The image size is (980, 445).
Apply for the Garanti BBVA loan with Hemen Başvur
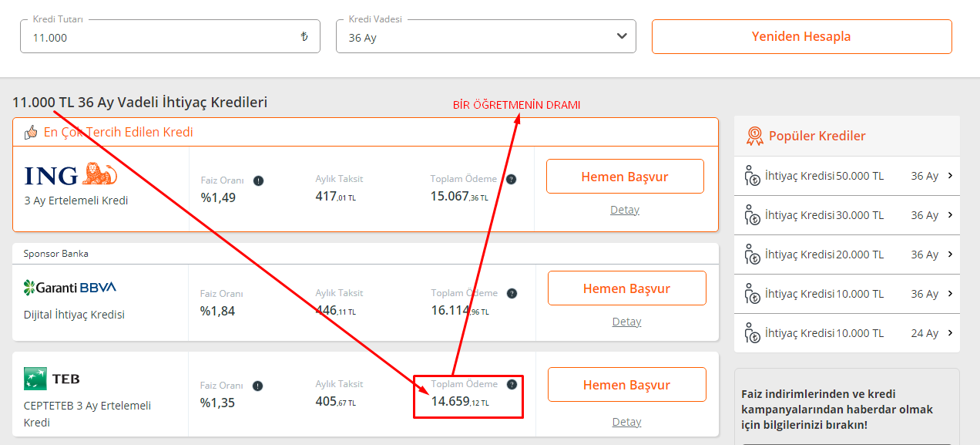click(x=626, y=288)
